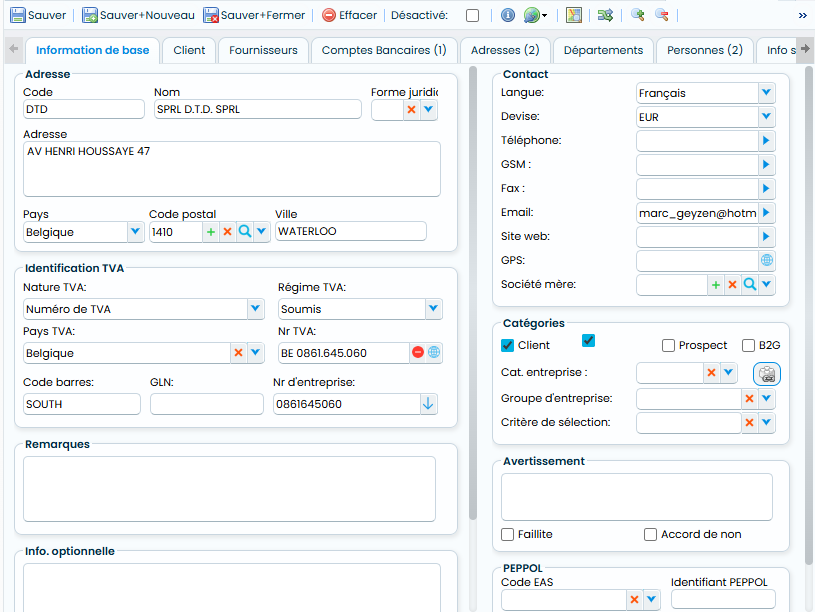Click the red remove icon beside Nr TVA
The width and height of the screenshot is (815, 612).
coord(417,353)
